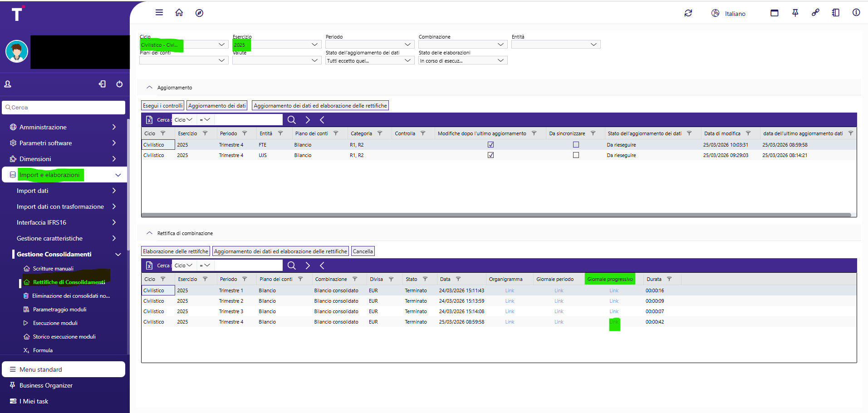This screenshot has width=868, height=413.
Task: Open the compass navigation icon
Action: tap(199, 13)
